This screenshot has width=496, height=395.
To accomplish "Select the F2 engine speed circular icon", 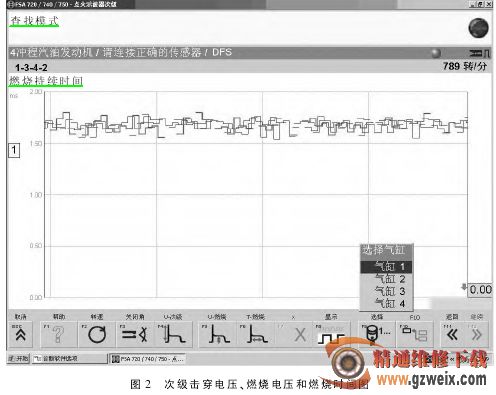I will click(97, 334).
